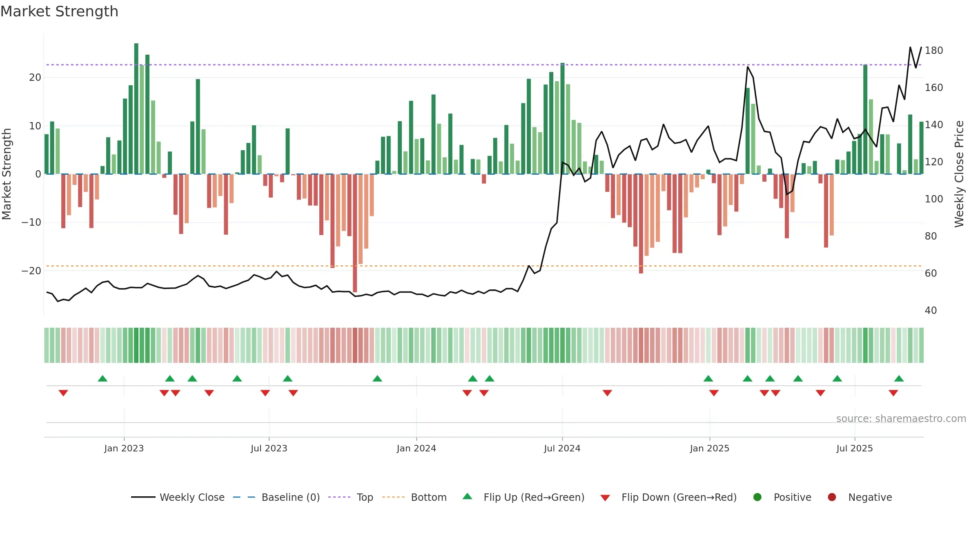This screenshot has height=551, width=980.
Task: Click the flip-up marker at Jan 2025
Action: pos(708,378)
